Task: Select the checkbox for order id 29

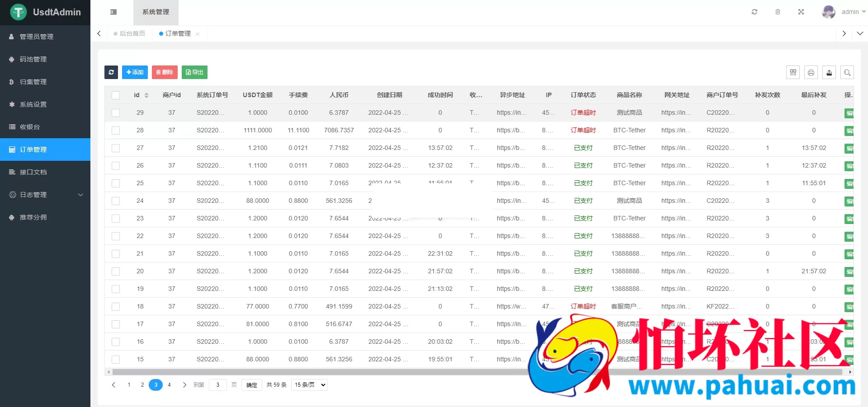Action: (116, 113)
